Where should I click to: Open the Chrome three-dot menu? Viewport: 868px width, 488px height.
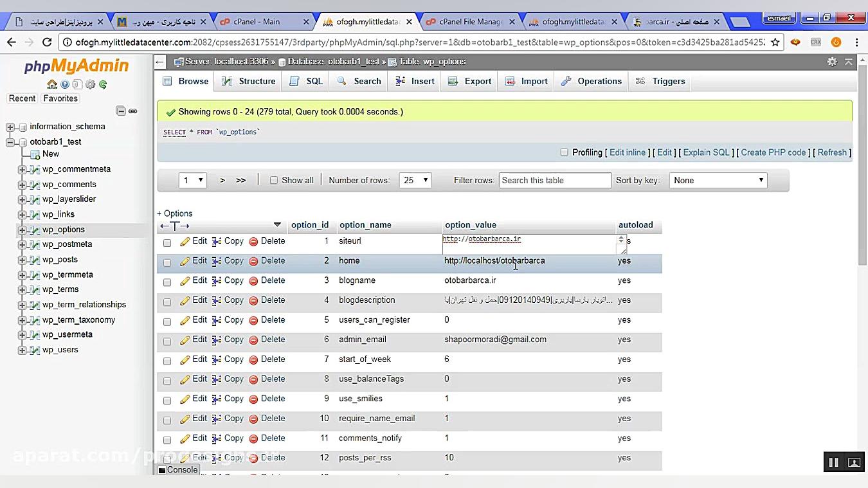856,42
